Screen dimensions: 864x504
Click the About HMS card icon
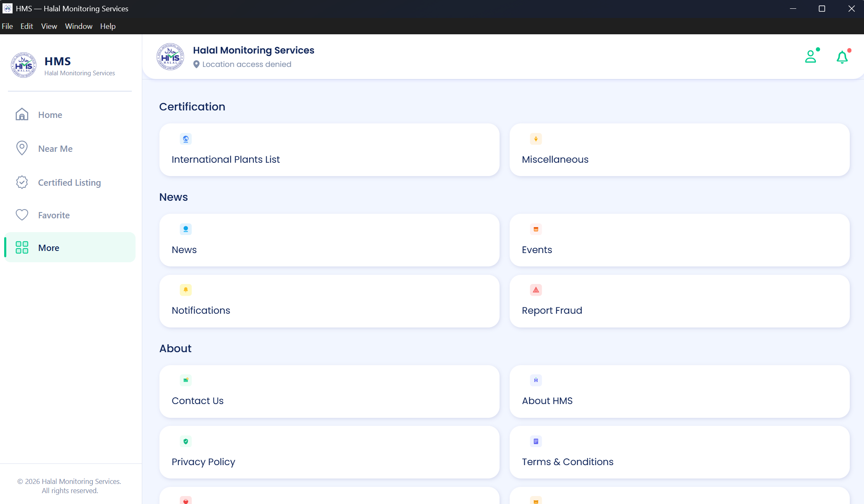click(536, 380)
